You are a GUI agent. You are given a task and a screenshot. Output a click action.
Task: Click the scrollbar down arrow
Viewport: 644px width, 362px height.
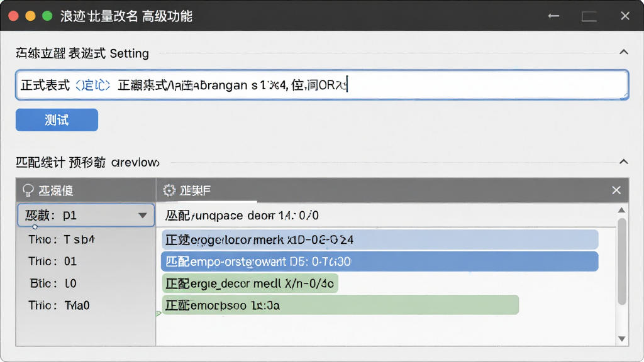[622, 339]
